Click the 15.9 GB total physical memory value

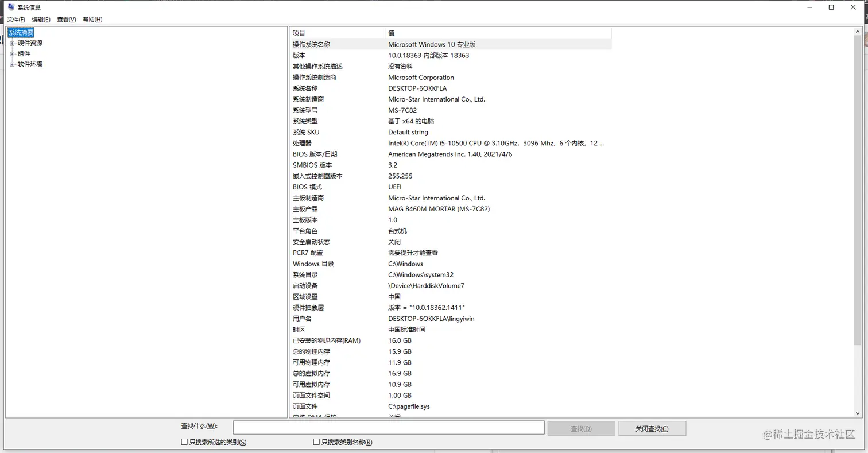400,351
